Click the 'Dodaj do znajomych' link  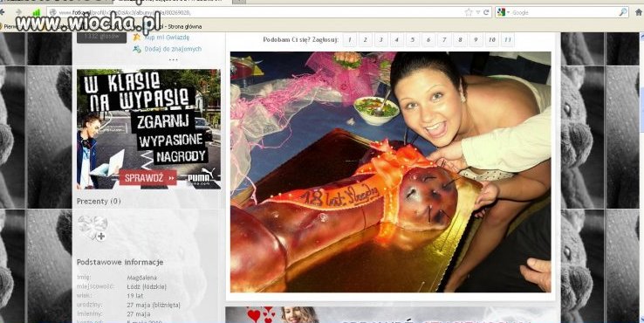[x=173, y=49]
